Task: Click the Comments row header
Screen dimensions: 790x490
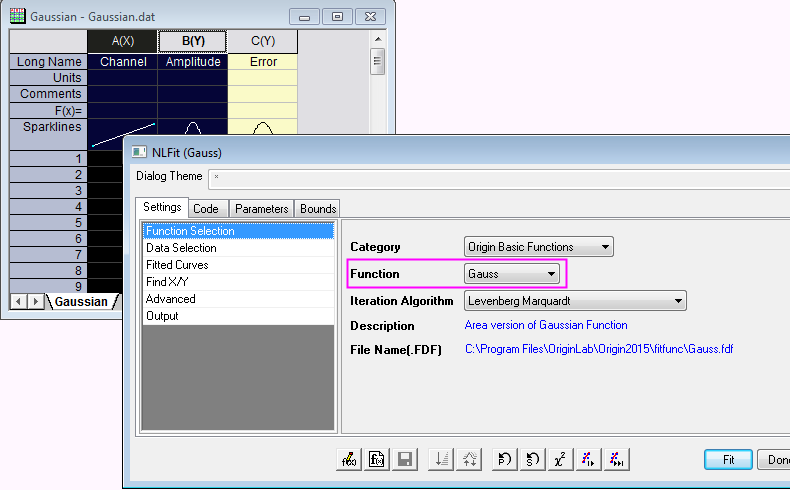Action: pyautogui.click(x=48, y=94)
